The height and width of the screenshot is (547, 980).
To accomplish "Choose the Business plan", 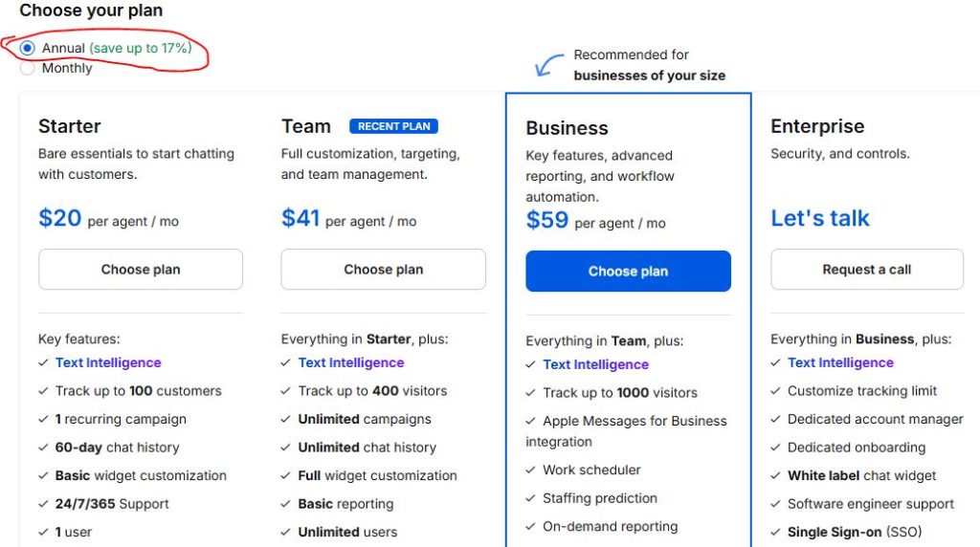I will [x=628, y=271].
